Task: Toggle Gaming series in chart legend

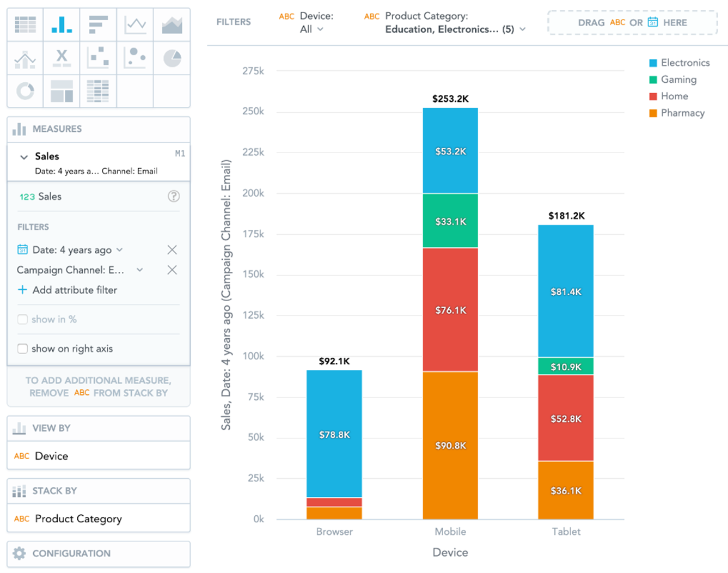Action: [x=678, y=80]
